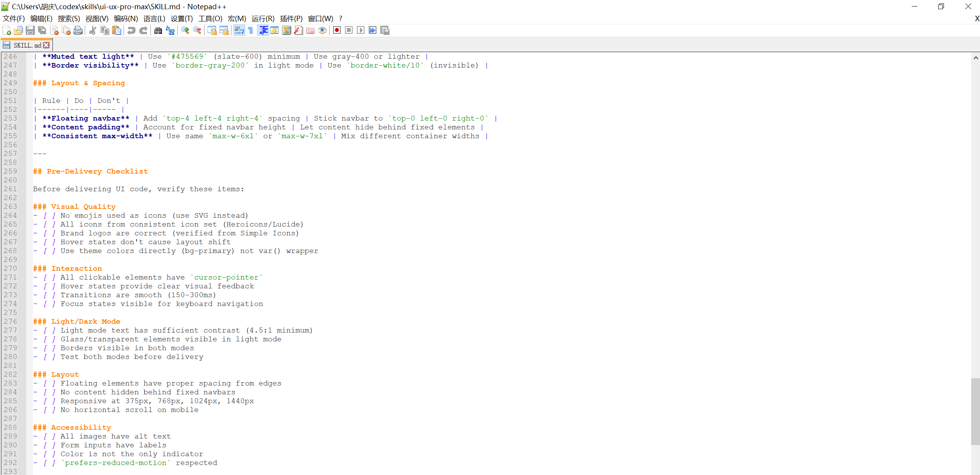Close the document via the toolbar Close icon

pos(54,30)
